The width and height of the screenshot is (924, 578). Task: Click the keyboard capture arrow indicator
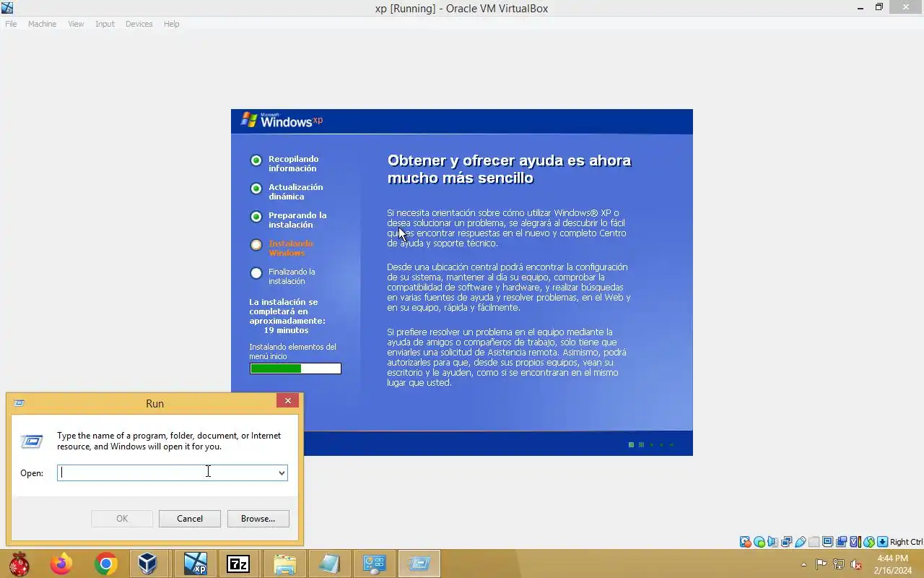pyautogui.click(x=882, y=542)
